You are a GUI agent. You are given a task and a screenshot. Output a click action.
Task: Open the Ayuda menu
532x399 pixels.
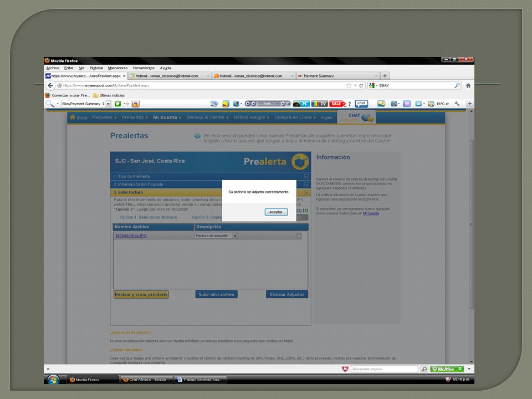pos(165,68)
